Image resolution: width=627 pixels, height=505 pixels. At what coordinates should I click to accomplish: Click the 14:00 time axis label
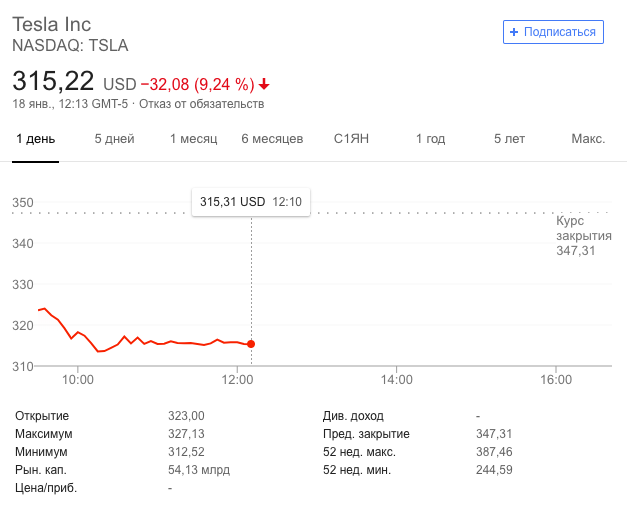click(x=397, y=380)
